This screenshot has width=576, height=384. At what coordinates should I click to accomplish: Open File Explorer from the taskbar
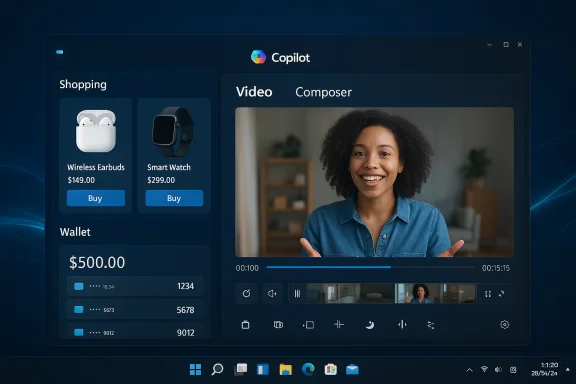pyautogui.click(x=285, y=369)
